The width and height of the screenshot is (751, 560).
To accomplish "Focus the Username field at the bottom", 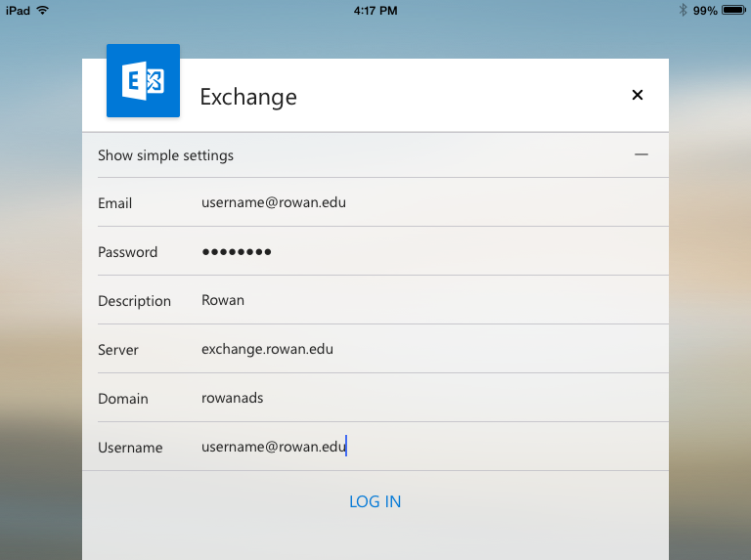I will (274, 447).
